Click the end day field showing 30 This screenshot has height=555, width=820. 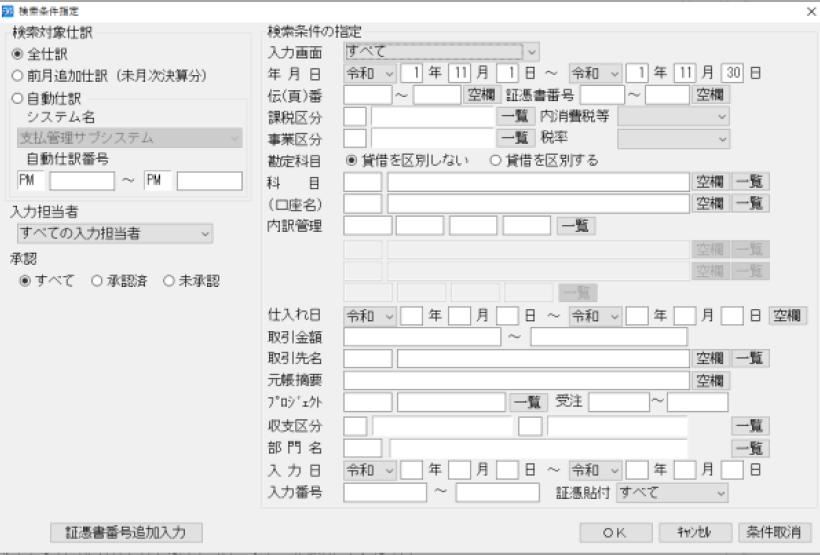(x=732, y=74)
